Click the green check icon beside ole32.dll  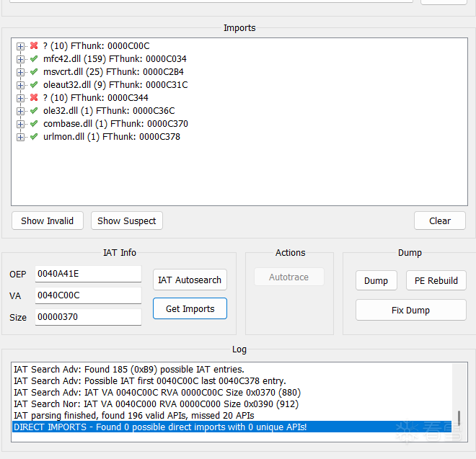point(34,110)
